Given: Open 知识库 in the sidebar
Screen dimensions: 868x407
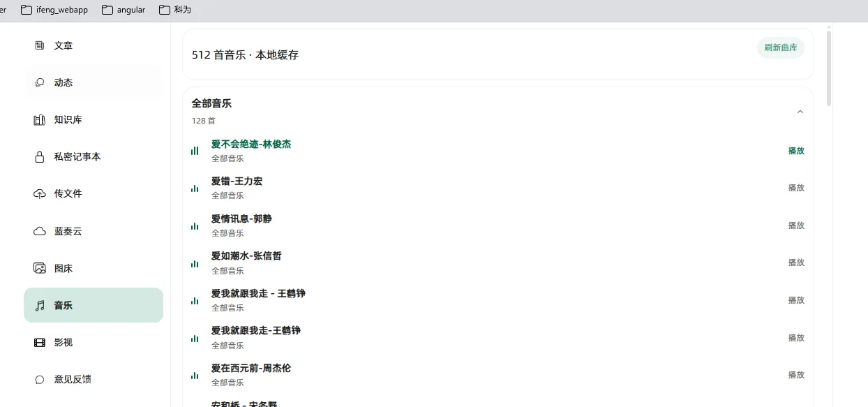Looking at the screenshot, I should (93, 119).
